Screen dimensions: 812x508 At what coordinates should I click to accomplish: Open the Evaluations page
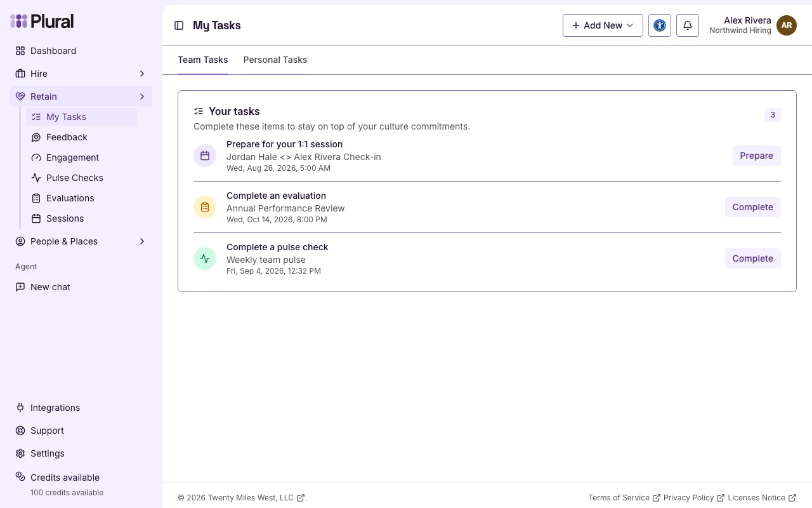point(81,198)
